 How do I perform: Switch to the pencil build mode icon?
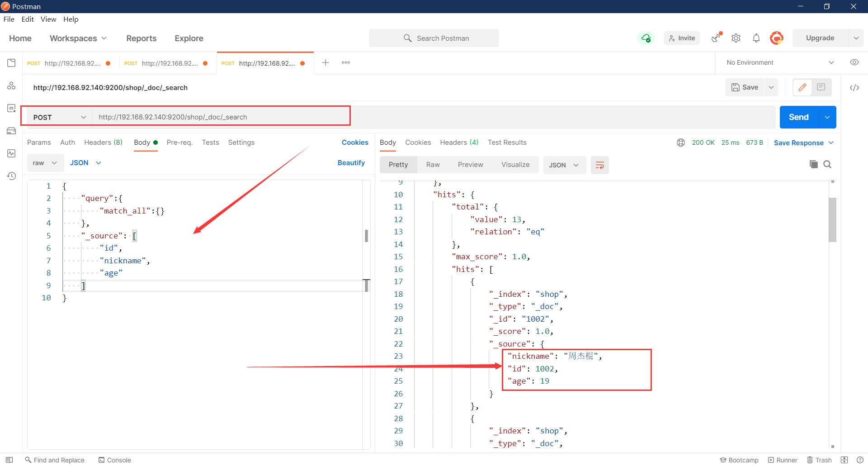(x=802, y=87)
